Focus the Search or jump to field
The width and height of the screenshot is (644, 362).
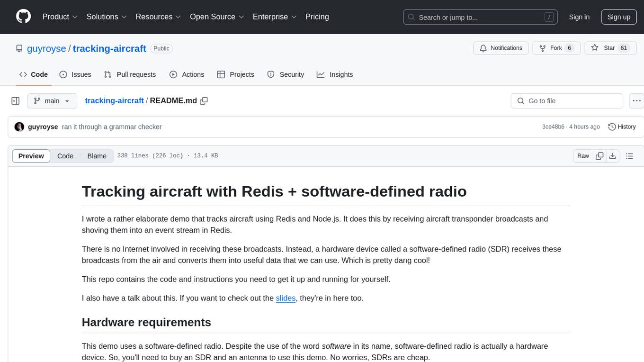click(x=481, y=17)
